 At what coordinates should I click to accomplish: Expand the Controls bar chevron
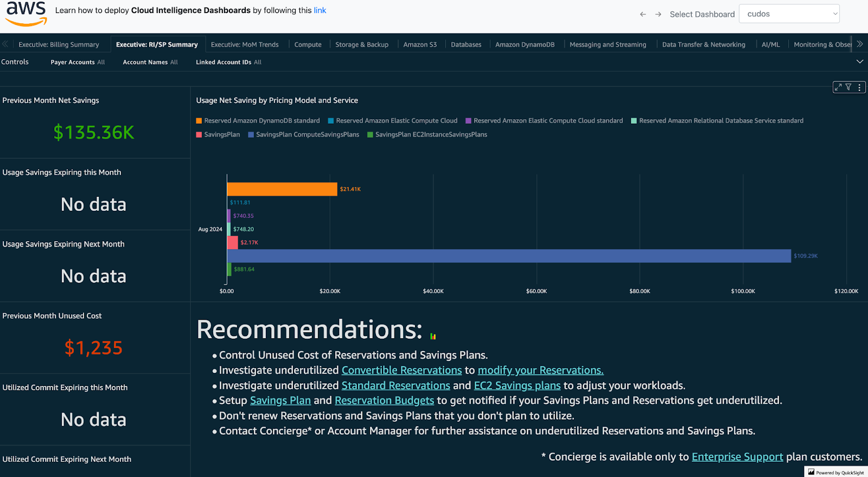(x=860, y=62)
